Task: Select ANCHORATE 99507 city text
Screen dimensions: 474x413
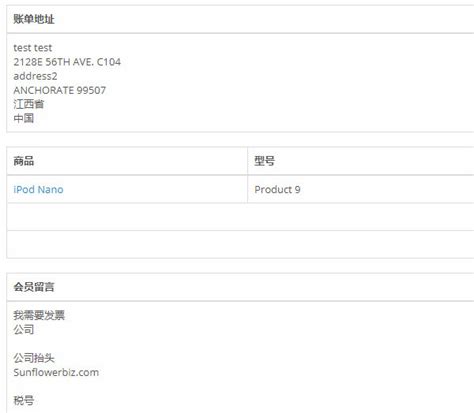Action: [x=60, y=90]
